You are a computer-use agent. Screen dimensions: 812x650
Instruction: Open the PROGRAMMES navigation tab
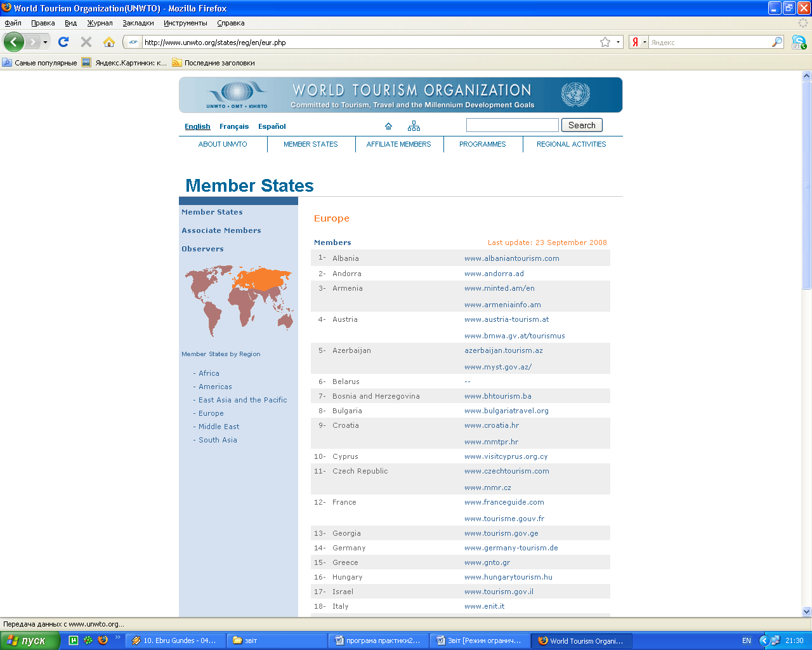pyautogui.click(x=483, y=144)
